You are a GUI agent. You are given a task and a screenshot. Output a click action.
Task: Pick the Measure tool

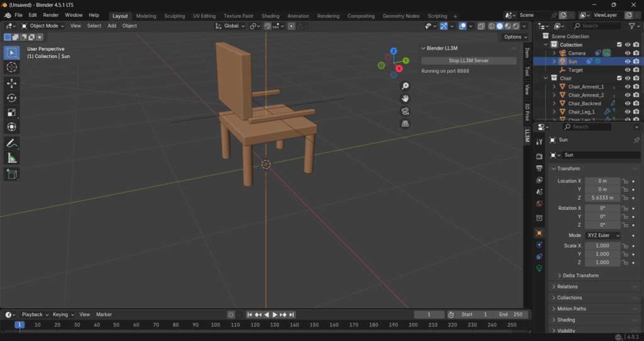[x=12, y=158]
